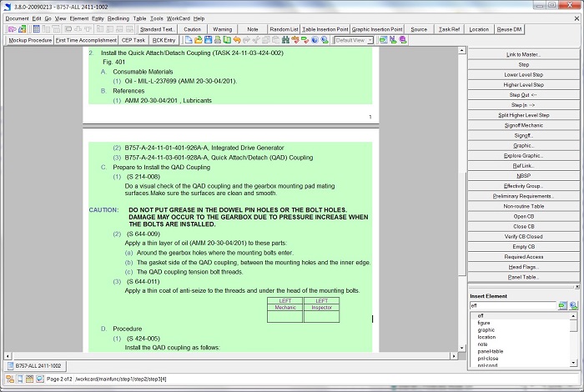Click the Open folder icon
Image resolution: width=584 pixels, height=392 pixels.
(199, 40)
